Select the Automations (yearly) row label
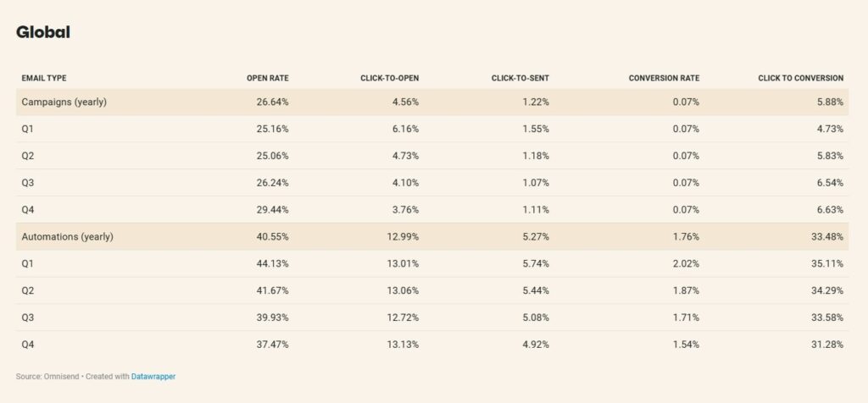The width and height of the screenshot is (868, 403). click(67, 237)
